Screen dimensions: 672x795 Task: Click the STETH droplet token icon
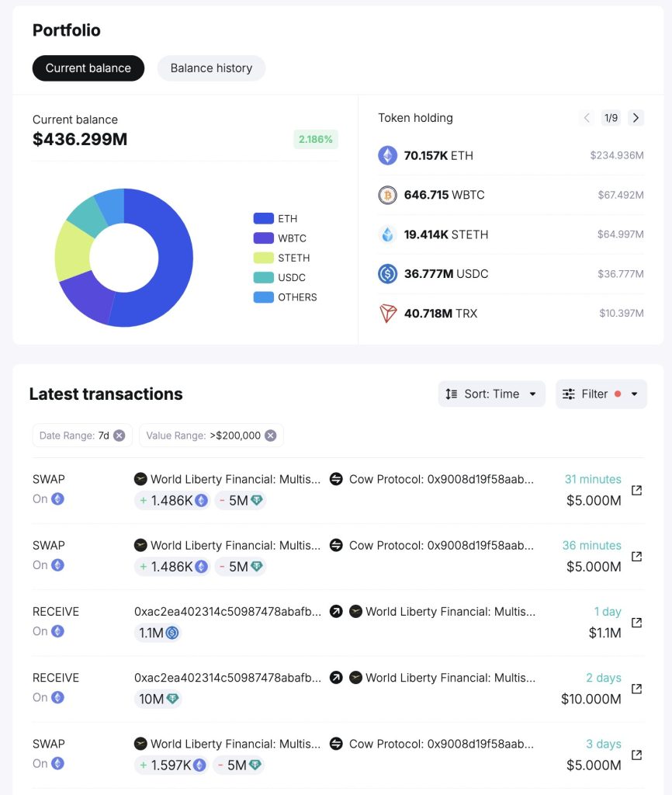click(x=387, y=234)
